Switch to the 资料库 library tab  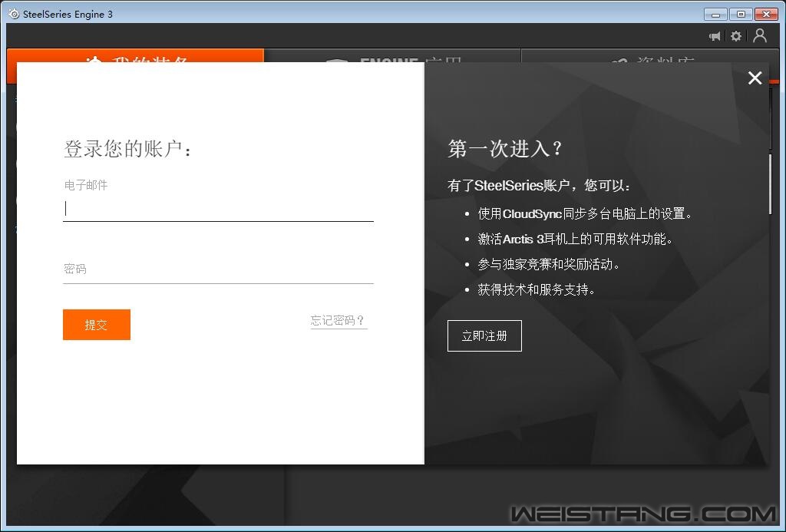click(x=650, y=56)
